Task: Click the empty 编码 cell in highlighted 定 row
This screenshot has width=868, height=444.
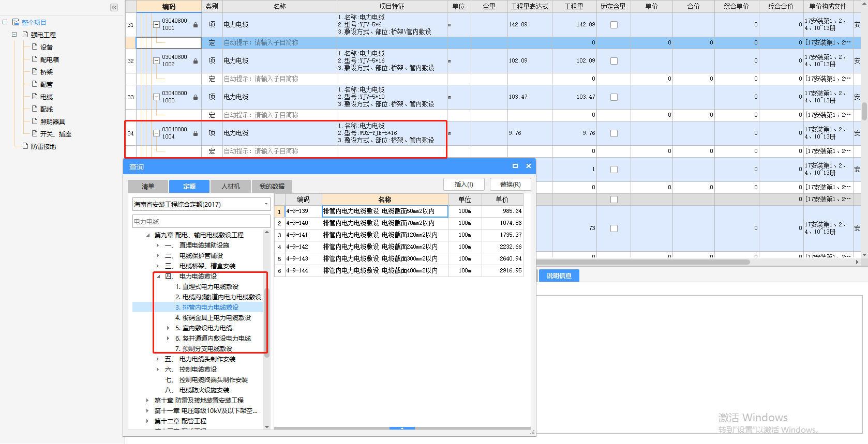Action: [169, 42]
